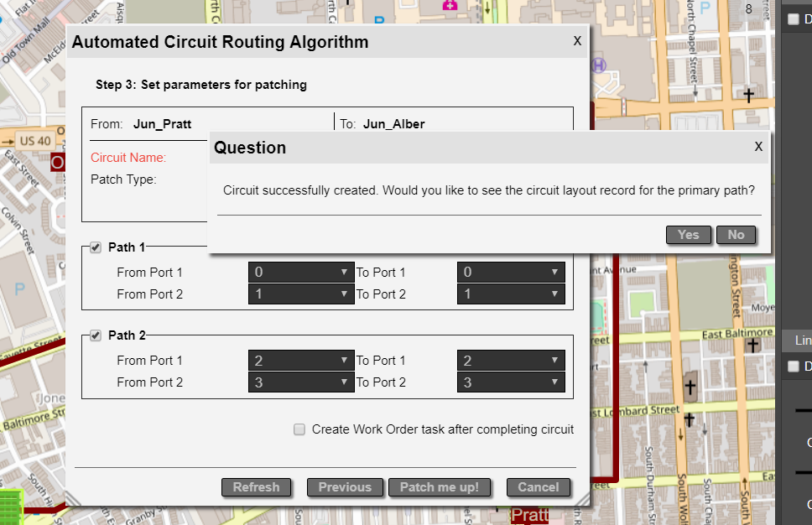Click the Previous button
This screenshot has width=812, height=525.
pyautogui.click(x=345, y=487)
